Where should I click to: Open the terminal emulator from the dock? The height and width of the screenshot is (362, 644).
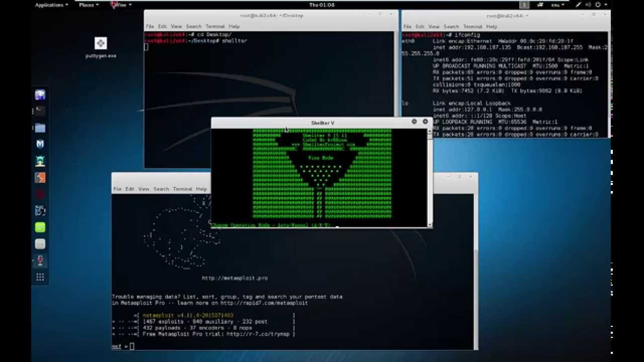coord(39,111)
